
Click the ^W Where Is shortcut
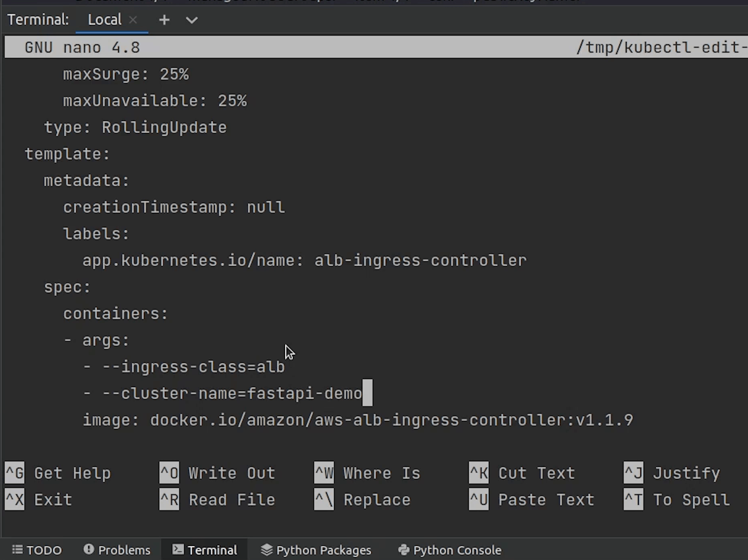pyautogui.click(x=367, y=473)
